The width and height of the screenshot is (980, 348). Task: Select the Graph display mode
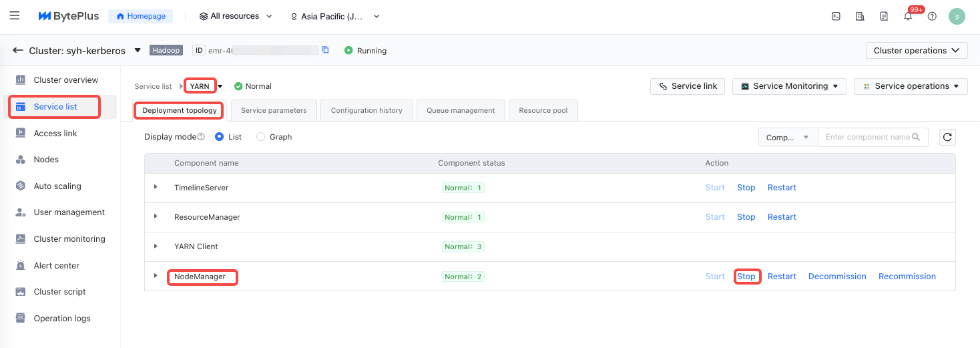261,137
